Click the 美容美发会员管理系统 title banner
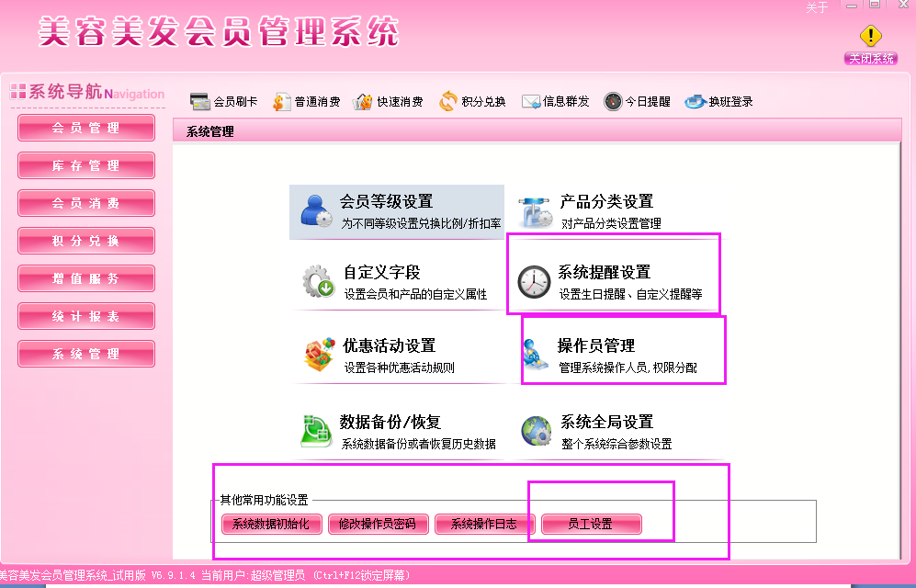Image resolution: width=916 pixels, height=588 pixels. click(219, 32)
